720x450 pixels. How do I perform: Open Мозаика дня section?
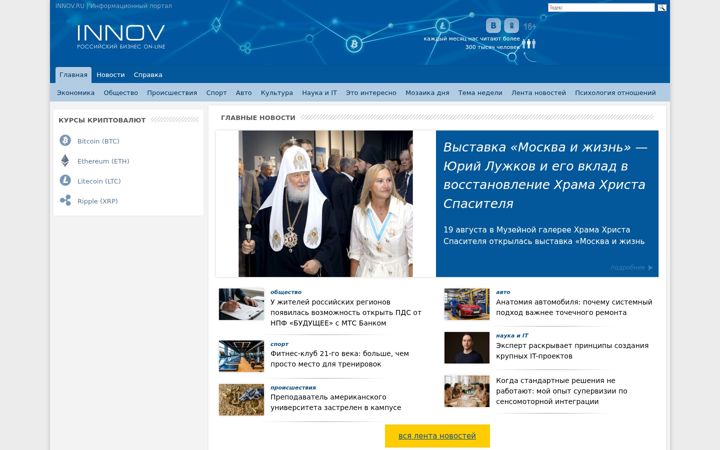pyautogui.click(x=427, y=93)
